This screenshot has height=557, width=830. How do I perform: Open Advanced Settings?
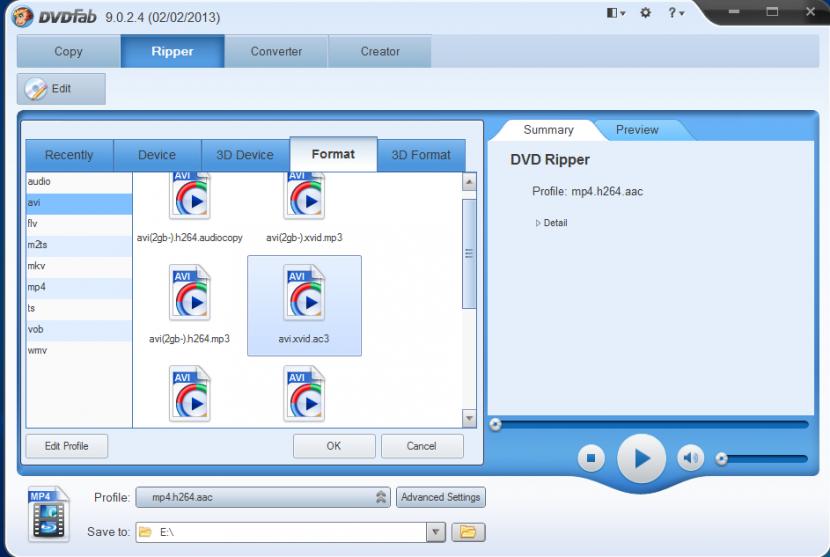tap(440, 497)
